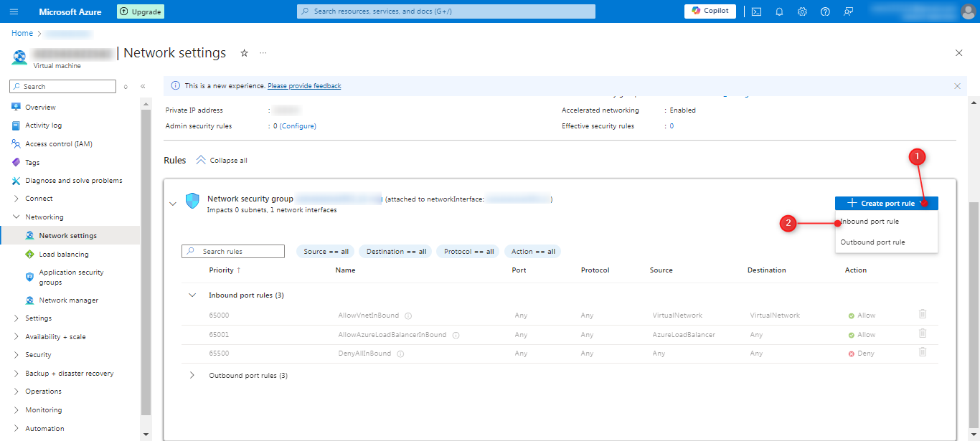Open the Cloud Shell icon in header
Image resolution: width=980 pixels, height=441 pixels.
[756, 11]
